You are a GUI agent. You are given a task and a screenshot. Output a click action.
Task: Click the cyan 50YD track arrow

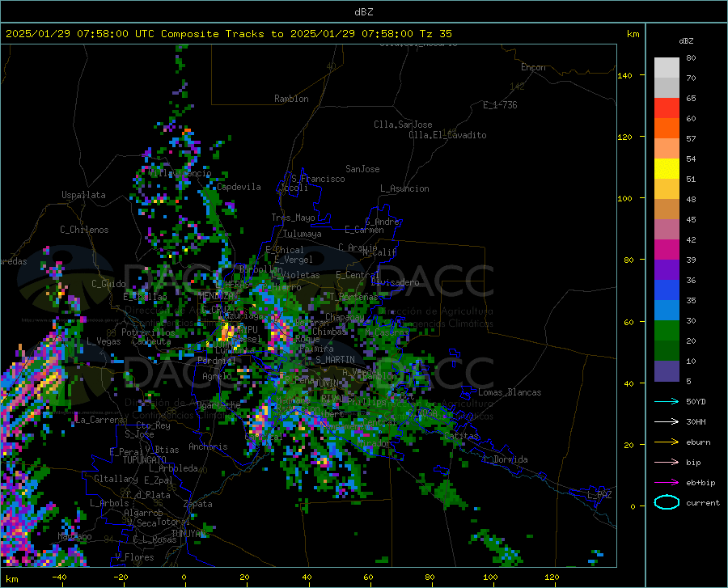pos(667,401)
